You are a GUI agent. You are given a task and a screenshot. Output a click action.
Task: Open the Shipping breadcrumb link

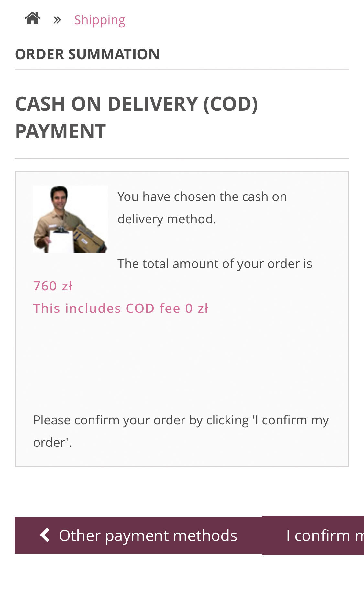click(x=99, y=20)
